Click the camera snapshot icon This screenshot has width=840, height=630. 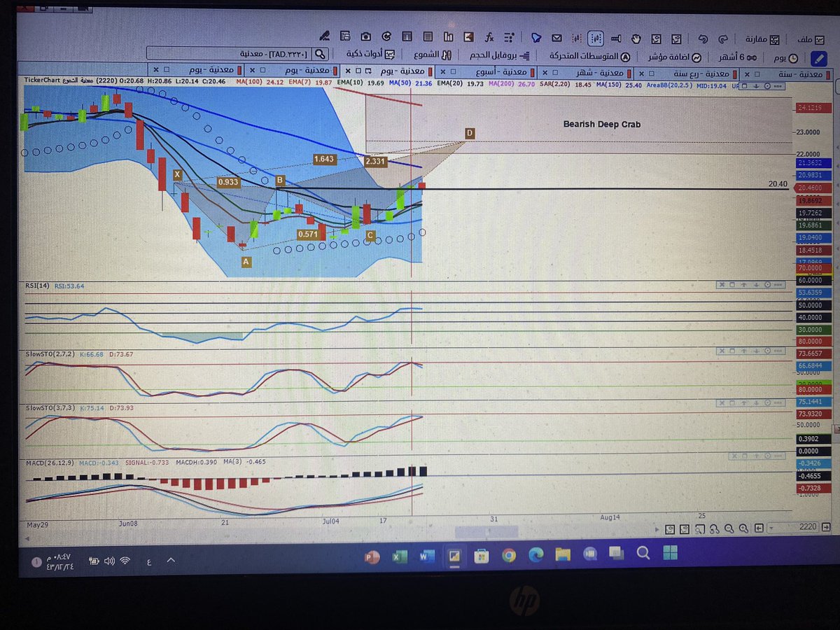[x=365, y=36]
